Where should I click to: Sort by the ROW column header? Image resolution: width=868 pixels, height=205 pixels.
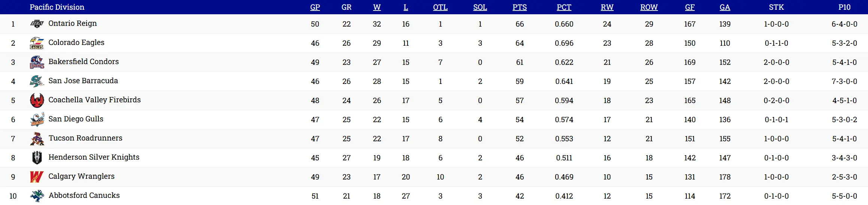coord(649,7)
